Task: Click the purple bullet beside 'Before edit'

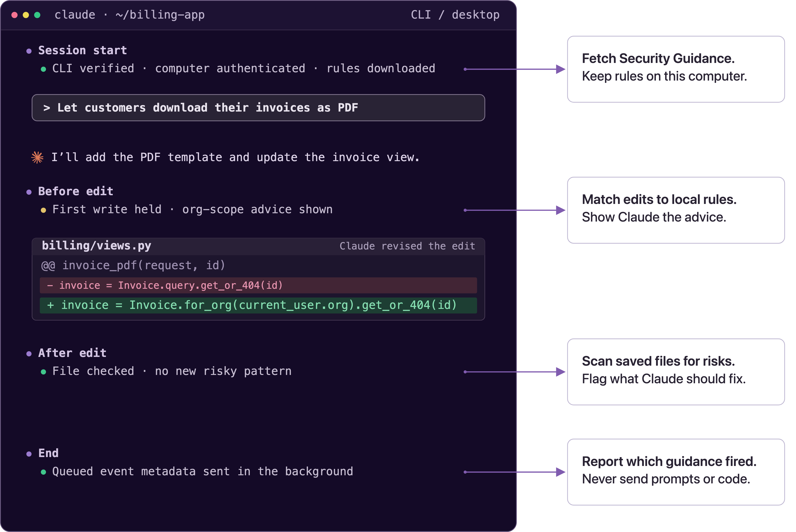Action: (29, 192)
